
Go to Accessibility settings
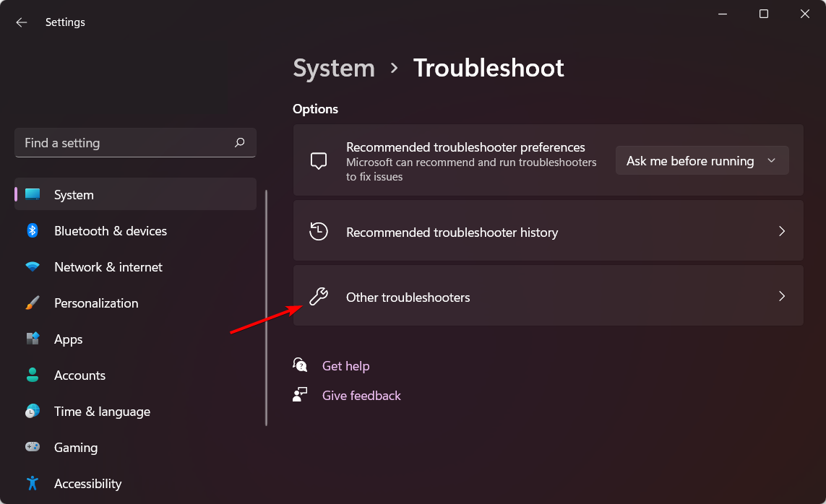click(135, 483)
